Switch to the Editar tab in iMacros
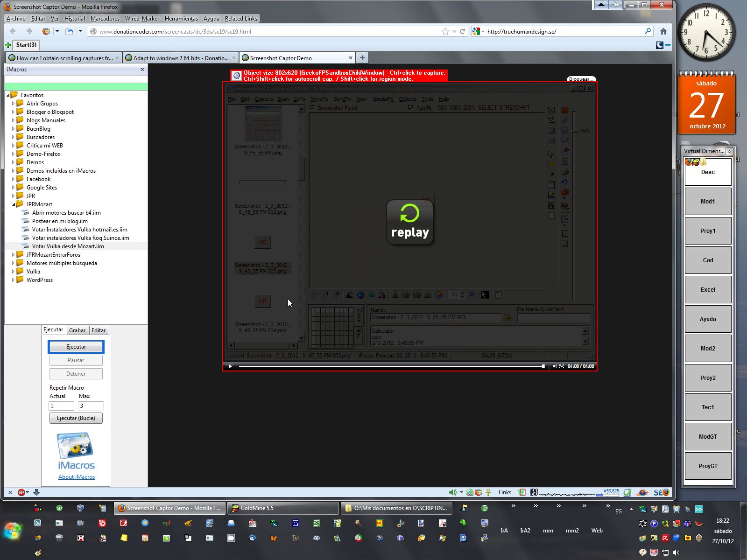This screenshot has width=747, height=560. [99, 330]
